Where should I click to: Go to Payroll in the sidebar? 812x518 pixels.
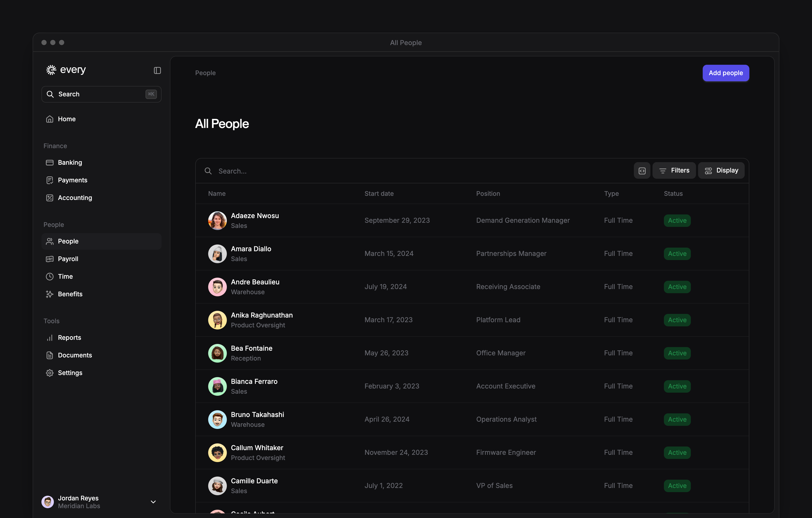click(x=102, y=259)
